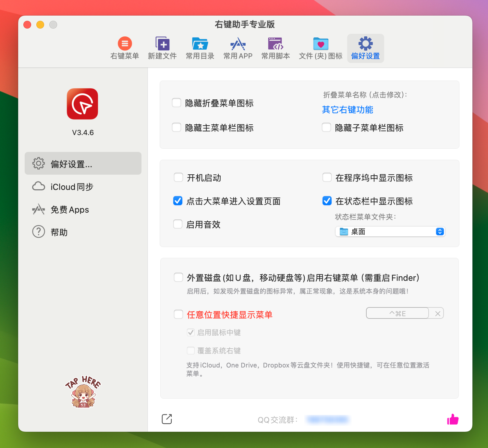
Task: Enable 任意位置快捷显示菜单 checkbox
Action: [178, 314]
